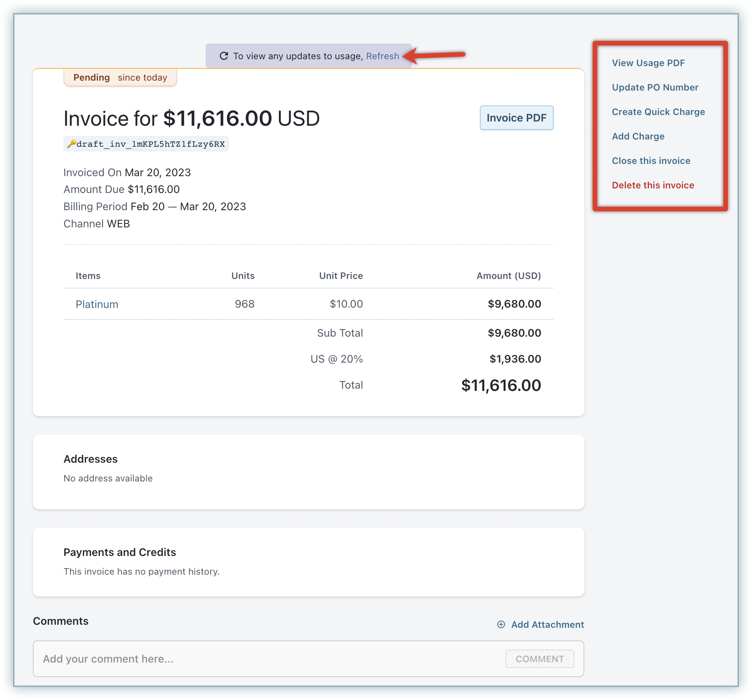Click the Total amount $11,616.00 in table
This screenshot has height=700, width=752.
pyautogui.click(x=501, y=385)
